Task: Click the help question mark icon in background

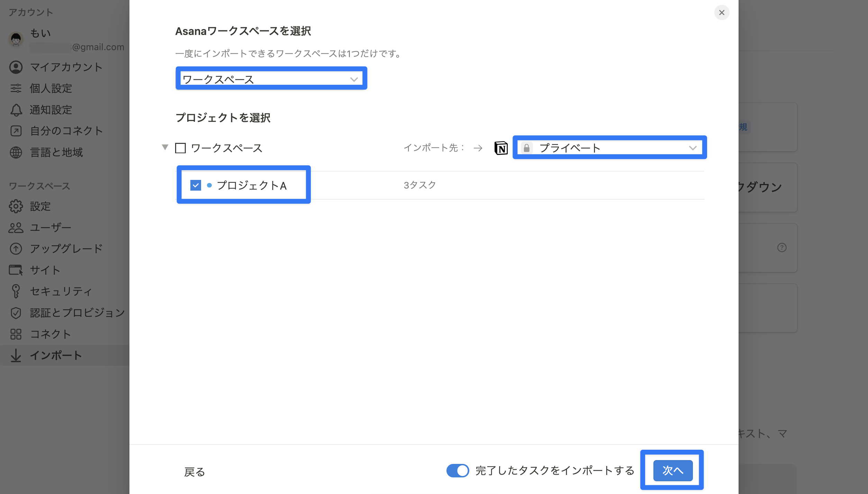Action: (782, 247)
